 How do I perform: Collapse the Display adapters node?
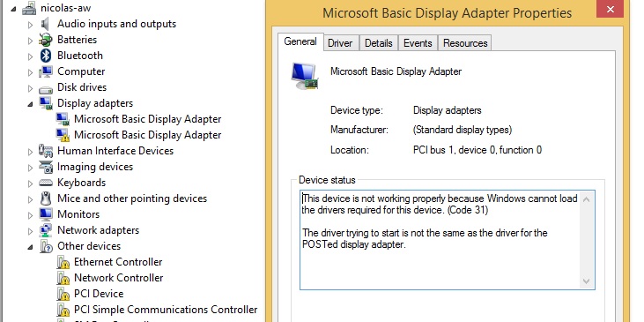[x=30, y=104]
